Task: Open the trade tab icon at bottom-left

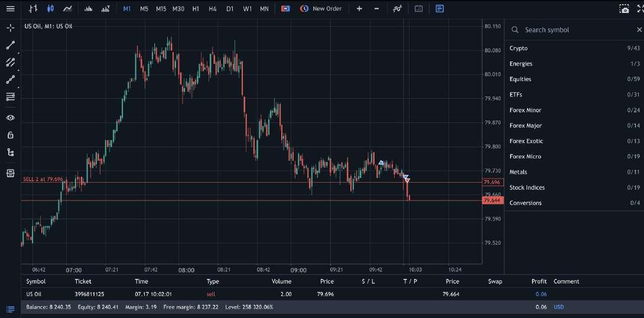Action: click(x=11, y=309)
